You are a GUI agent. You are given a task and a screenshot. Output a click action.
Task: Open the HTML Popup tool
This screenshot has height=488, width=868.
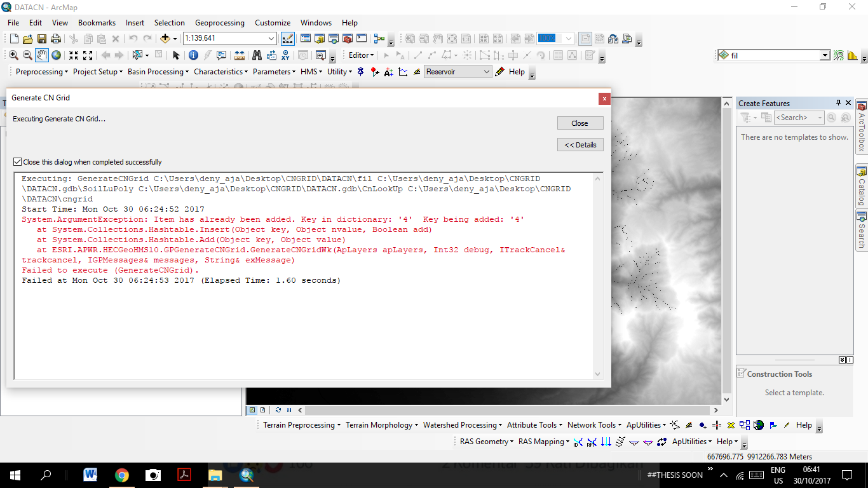tap(221, 55)
